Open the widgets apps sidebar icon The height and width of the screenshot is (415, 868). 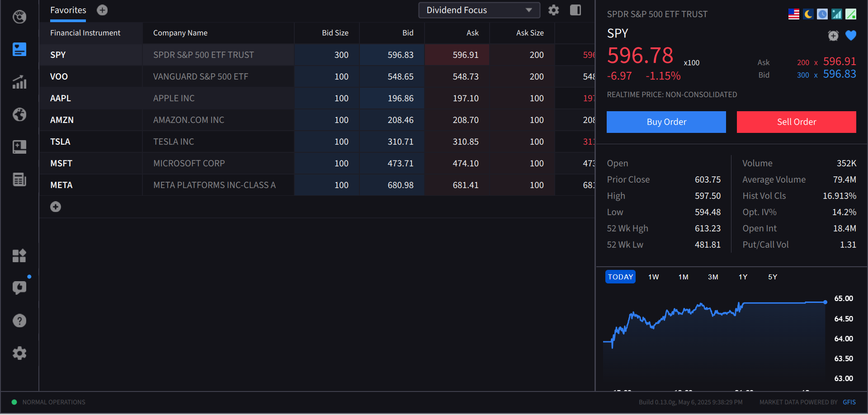point(19,256)
